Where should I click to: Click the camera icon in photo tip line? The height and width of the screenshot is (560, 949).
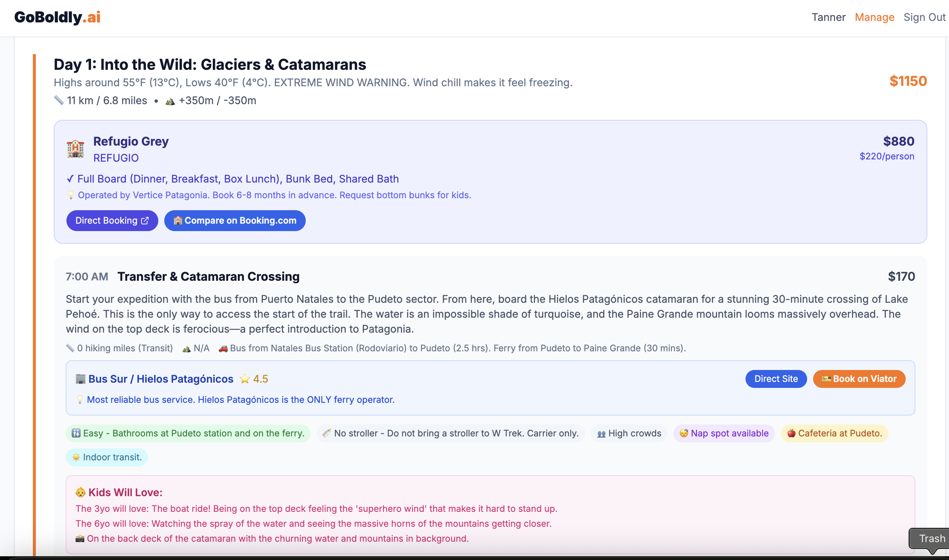(80, 538)
